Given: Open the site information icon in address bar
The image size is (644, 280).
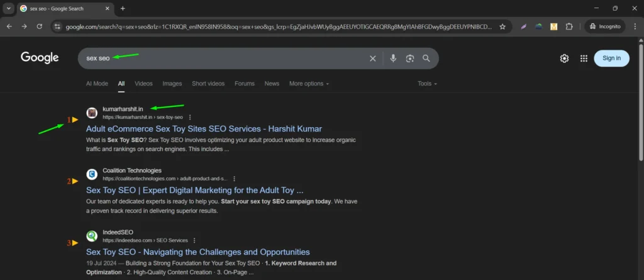Looking at the screenshot, I should pos(57,26).
